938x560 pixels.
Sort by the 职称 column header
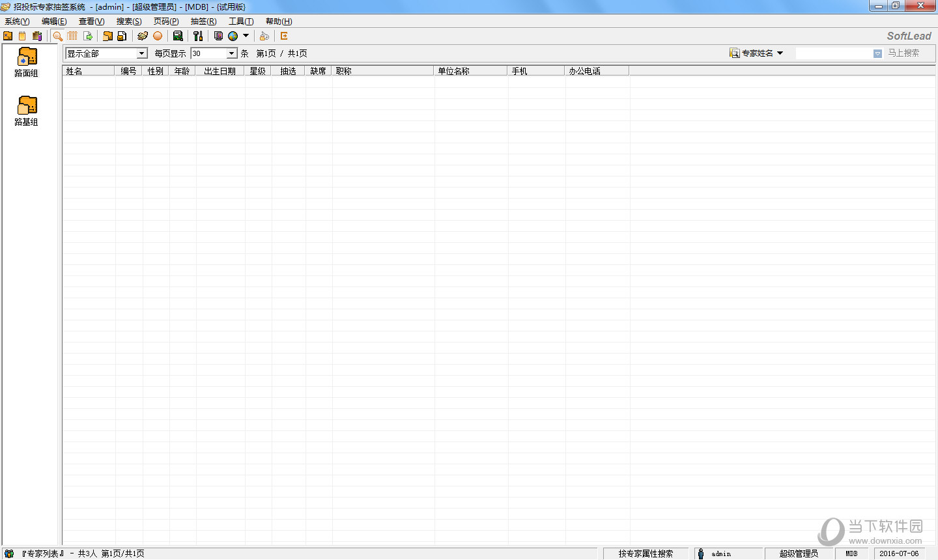[383, 71]
